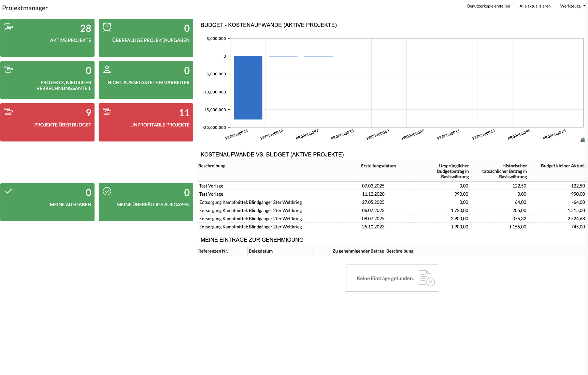Open the Projekte, niedriger Verrechnungsanteil tile
This screenshot has width=588, height=375.
click(47, 80)
